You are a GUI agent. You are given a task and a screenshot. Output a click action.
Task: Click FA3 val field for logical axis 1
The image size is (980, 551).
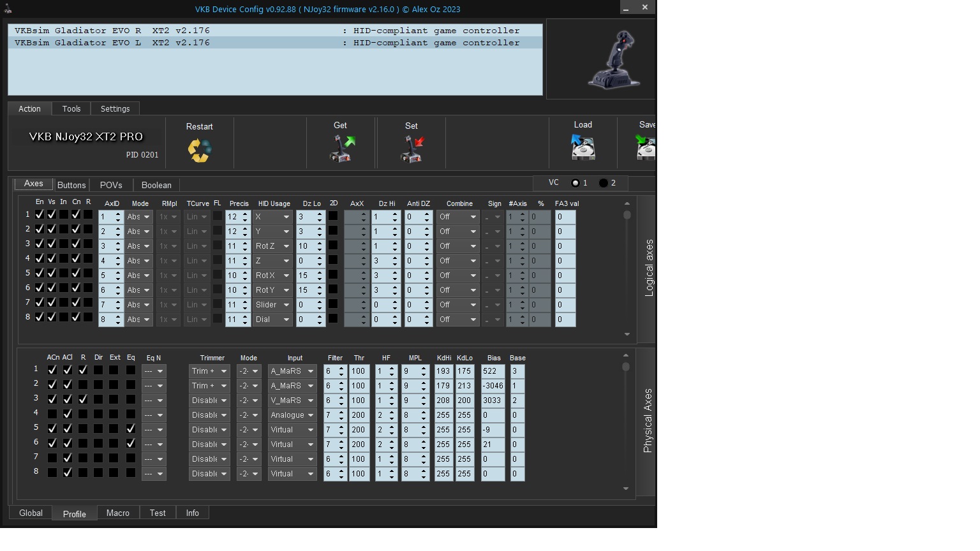(x=565, y=217)
